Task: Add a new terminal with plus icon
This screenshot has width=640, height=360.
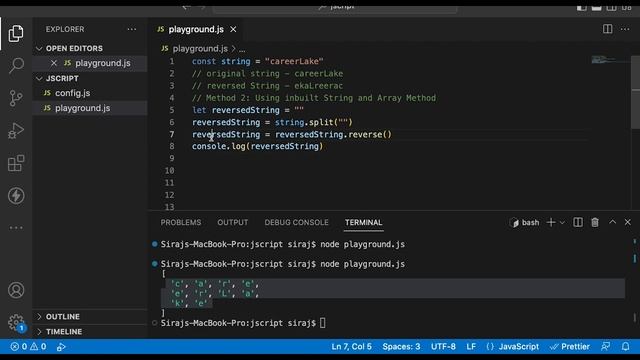Action: pyautogui.click(x=551, y=222)
